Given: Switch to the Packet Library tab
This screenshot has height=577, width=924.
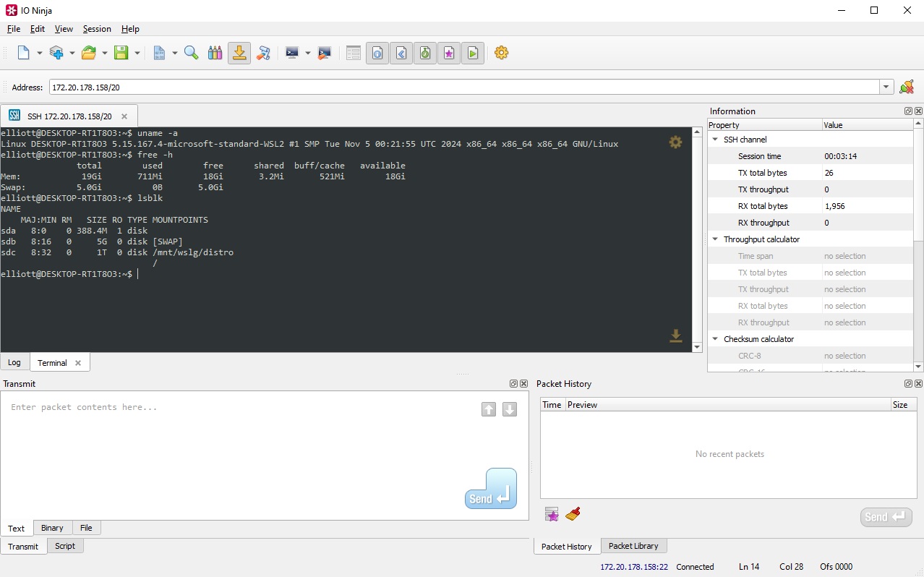Looking at the screenshot, I should 633,546.
